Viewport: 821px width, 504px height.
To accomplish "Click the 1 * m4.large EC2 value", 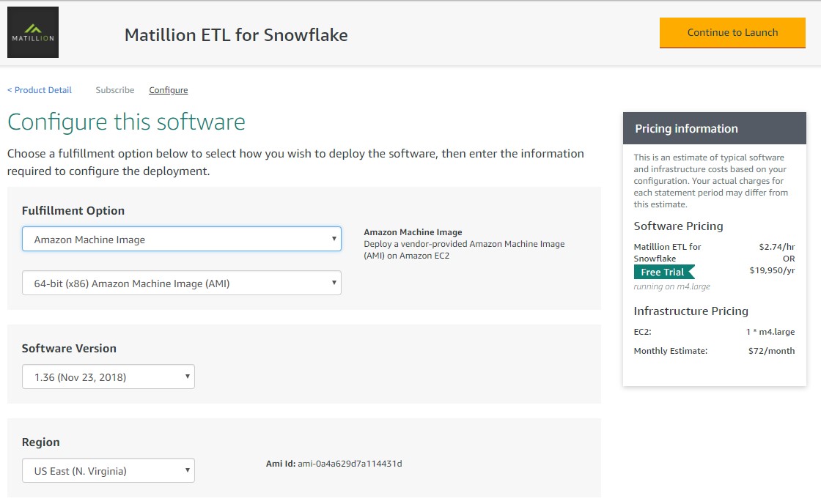I will coord(770,332).
